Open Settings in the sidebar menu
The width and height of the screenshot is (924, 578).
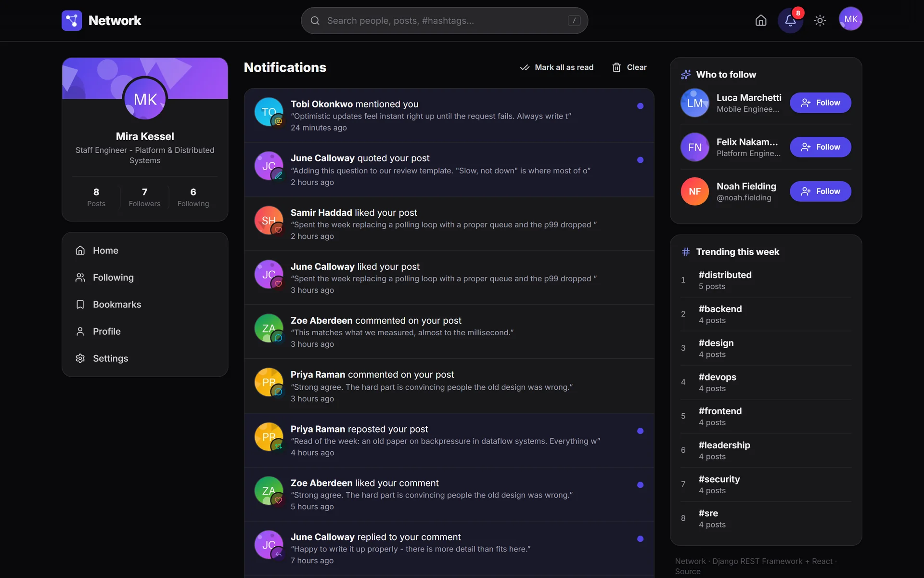[145, 358]
